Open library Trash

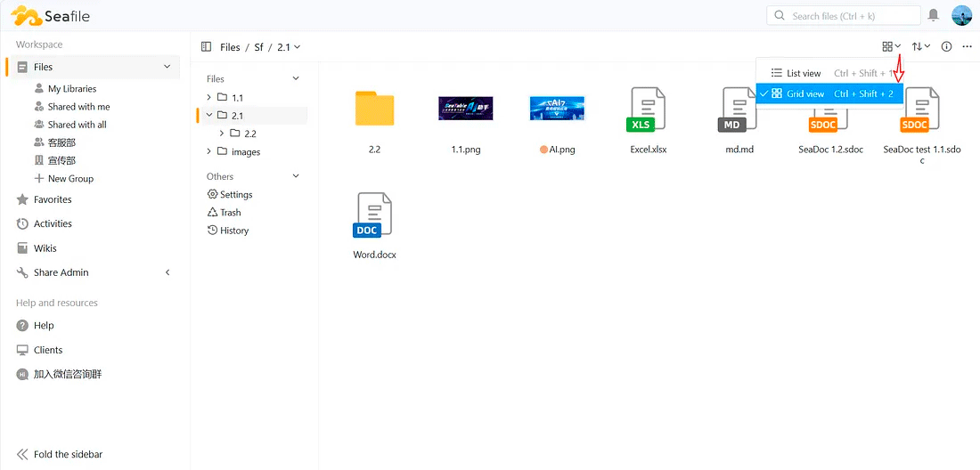click(x=230, y=212)
